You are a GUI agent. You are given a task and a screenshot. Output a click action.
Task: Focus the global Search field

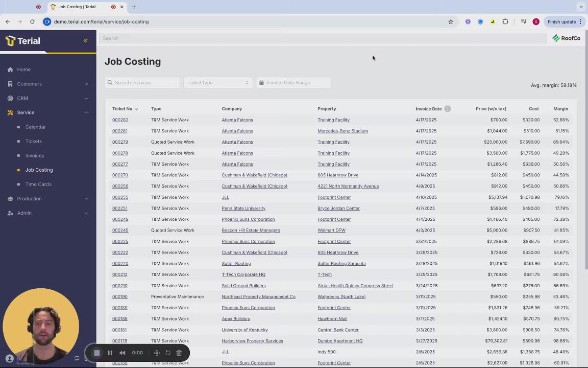pos(323,38)
